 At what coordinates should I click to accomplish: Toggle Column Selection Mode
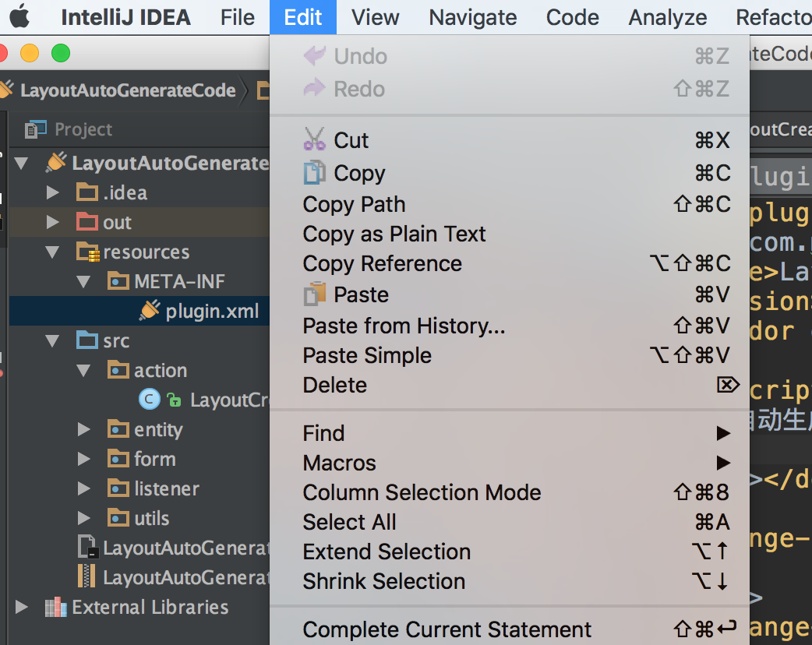point(422,492)
